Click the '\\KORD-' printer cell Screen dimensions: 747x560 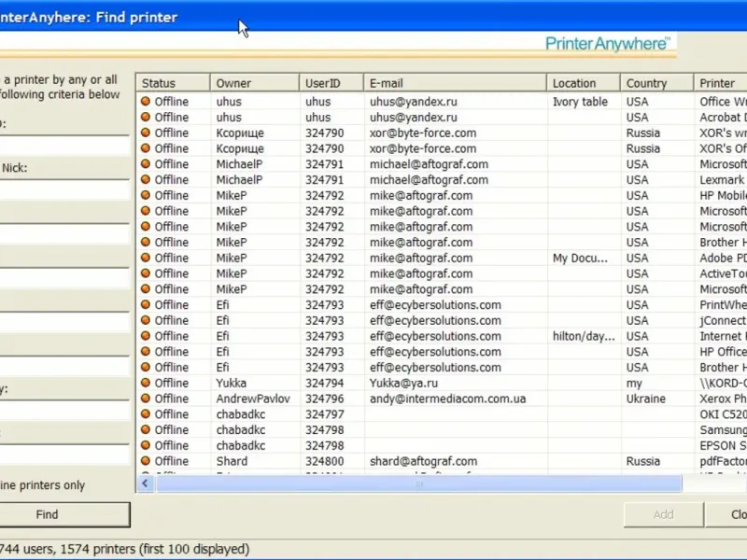pyautogui.click(x=723, y=383)
